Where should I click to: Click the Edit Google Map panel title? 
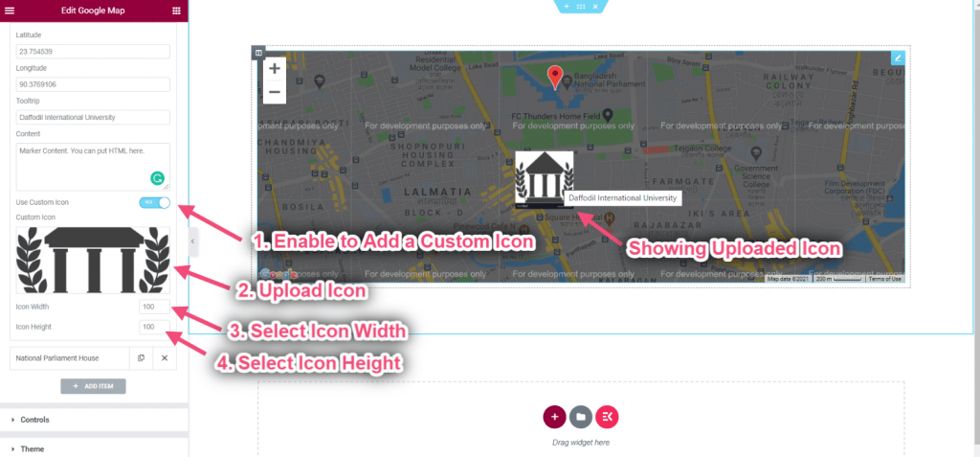[x=93, y=11]
